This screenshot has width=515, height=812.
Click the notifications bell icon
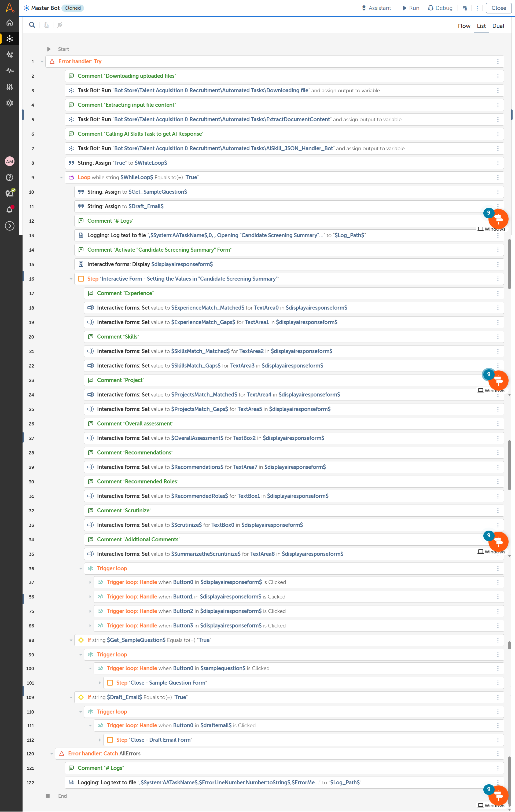click(x=10, y=210)
